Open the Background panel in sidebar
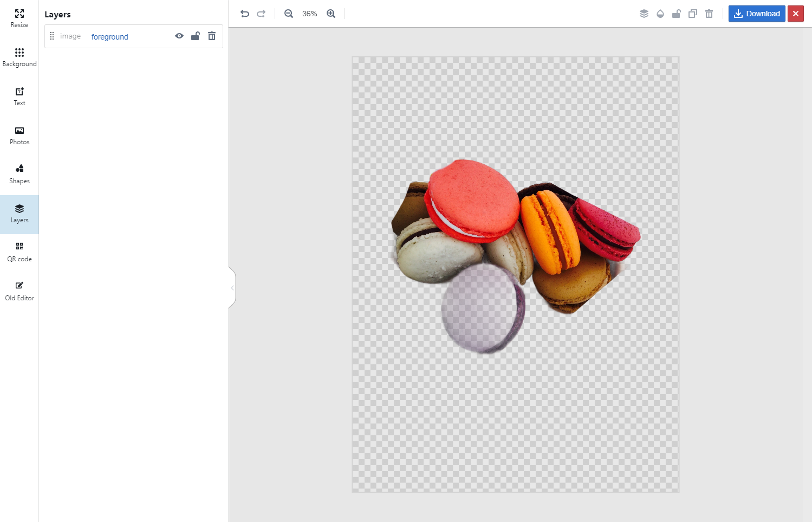 20,58
